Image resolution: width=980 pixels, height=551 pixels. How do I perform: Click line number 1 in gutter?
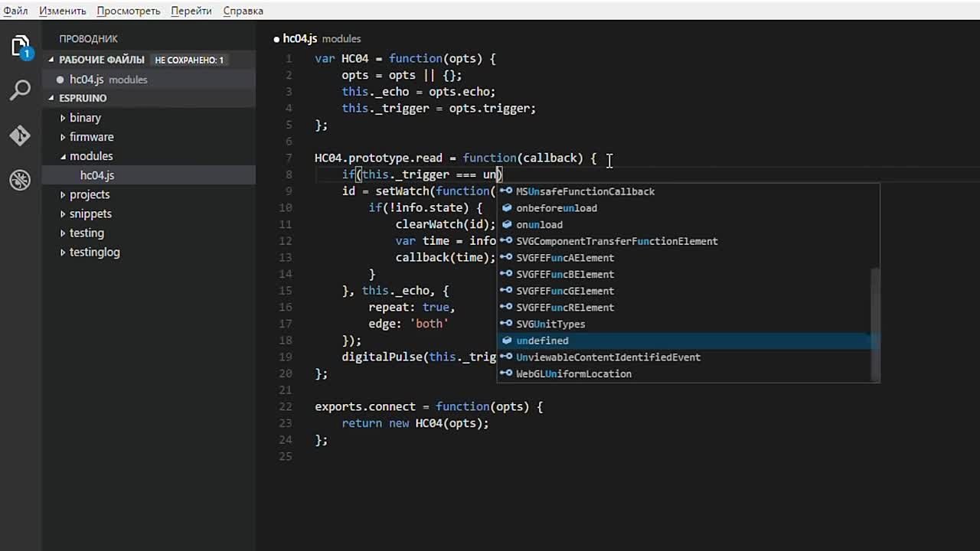point(289,58)
